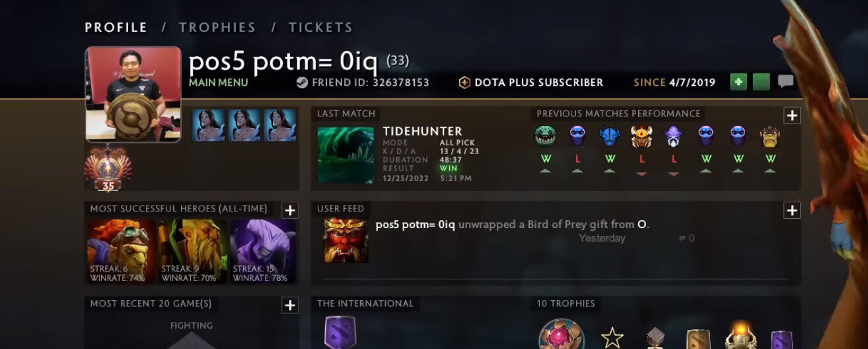Expand the Most Recent 20 Games panel
Image resolution: width=868 pixels, height=349 pixels.
pos(289,305)
